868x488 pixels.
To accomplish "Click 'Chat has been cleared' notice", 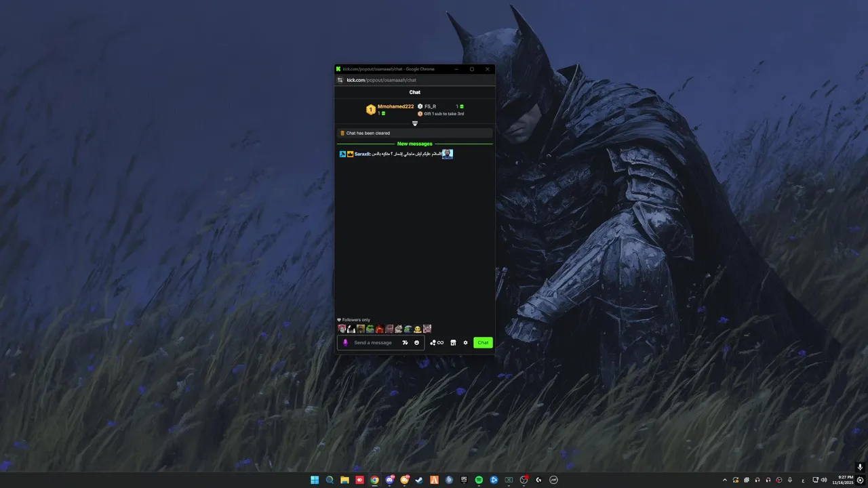I will click(x=415, y=133).
